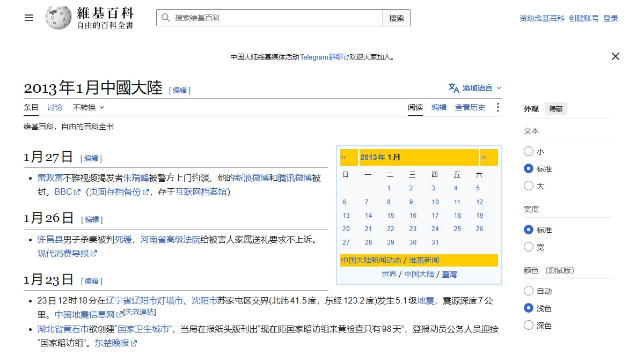Select calendar day 31
The image size is (644, 362).
pos(435,242)
